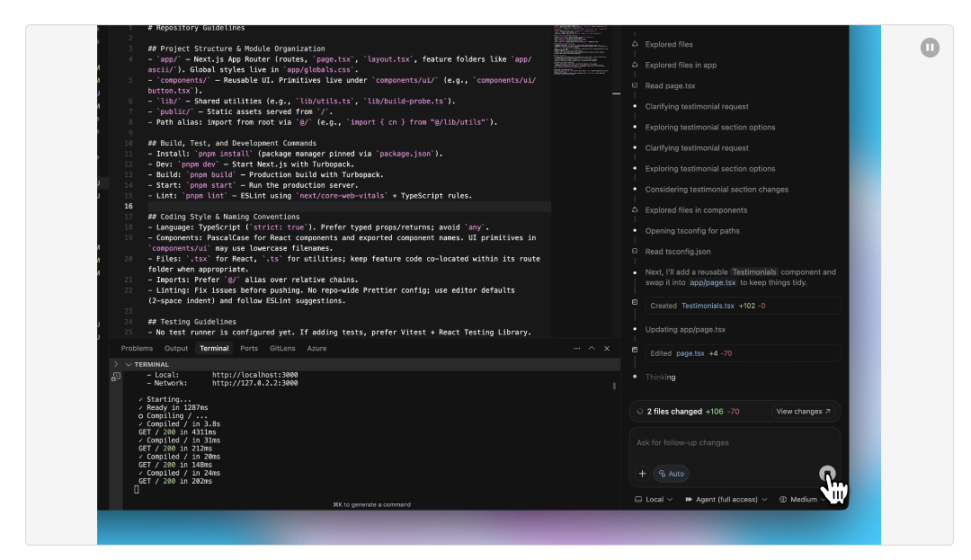Collapse the TERMINAL section chevron
The image size is (971, 560).
(129, 364)
